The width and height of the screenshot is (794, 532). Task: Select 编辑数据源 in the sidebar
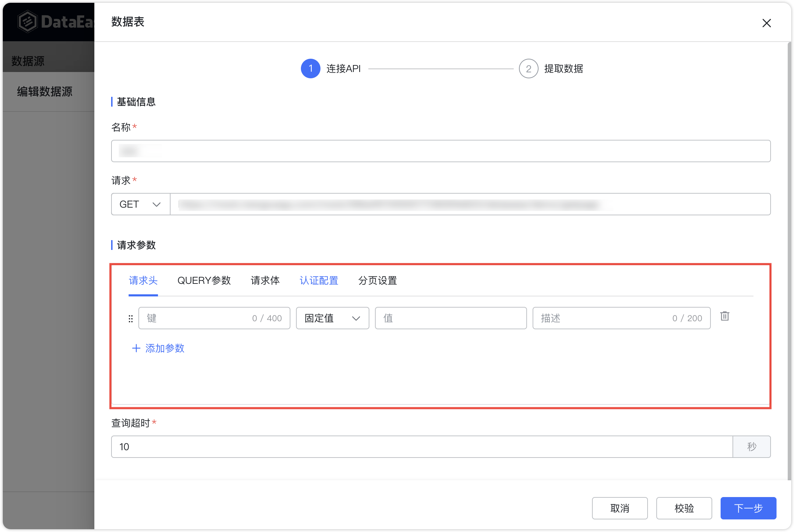44,92
